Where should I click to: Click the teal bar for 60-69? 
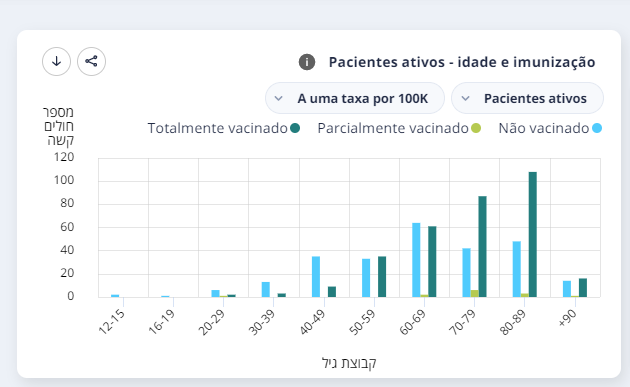click(x=432, y=262)
